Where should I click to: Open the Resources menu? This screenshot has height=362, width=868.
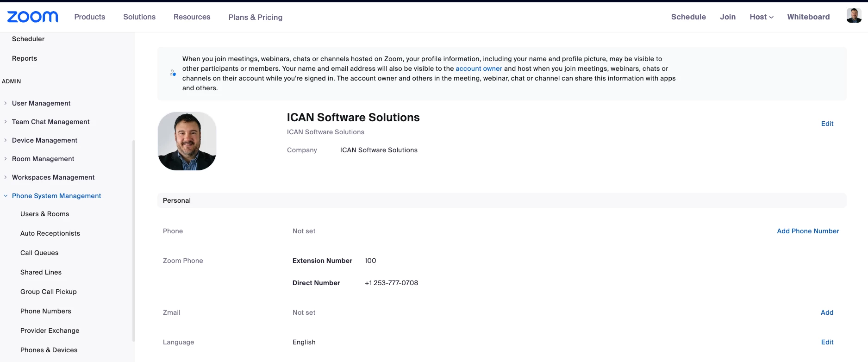pos(192,17)
